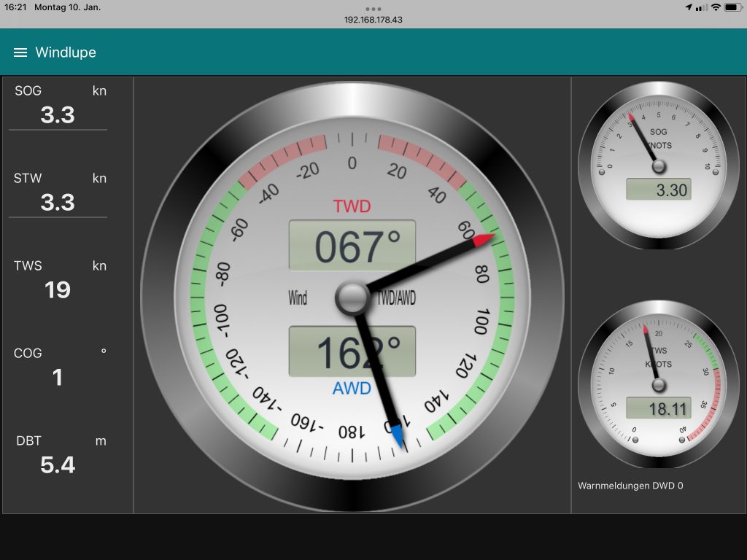Tap the Wi-Fi icon in status bar

(716, 7)
